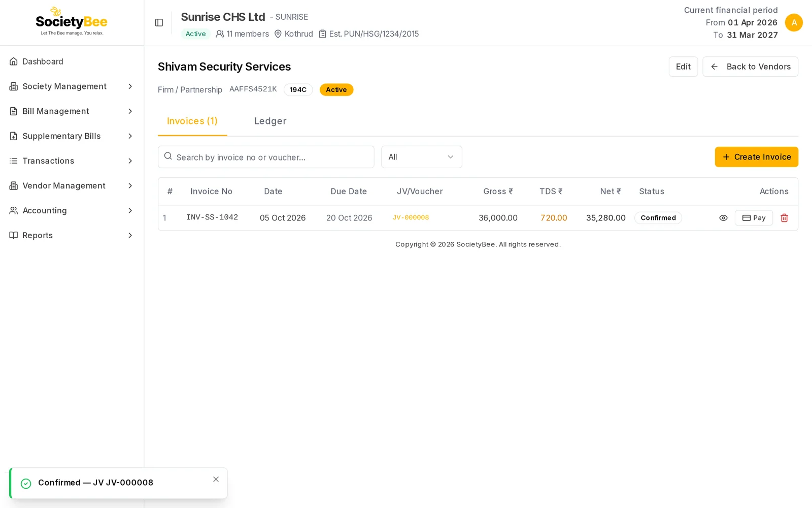Open the All status filter dropdown
The height and width of the screenshot is (508, 812).
click(x=421, y=157)
